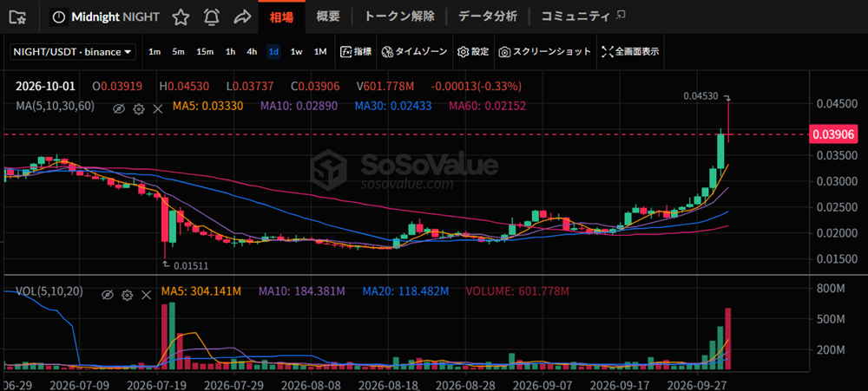868x391 pixels.
Task: Open the コミュニティ external tab
Action: 583,16
